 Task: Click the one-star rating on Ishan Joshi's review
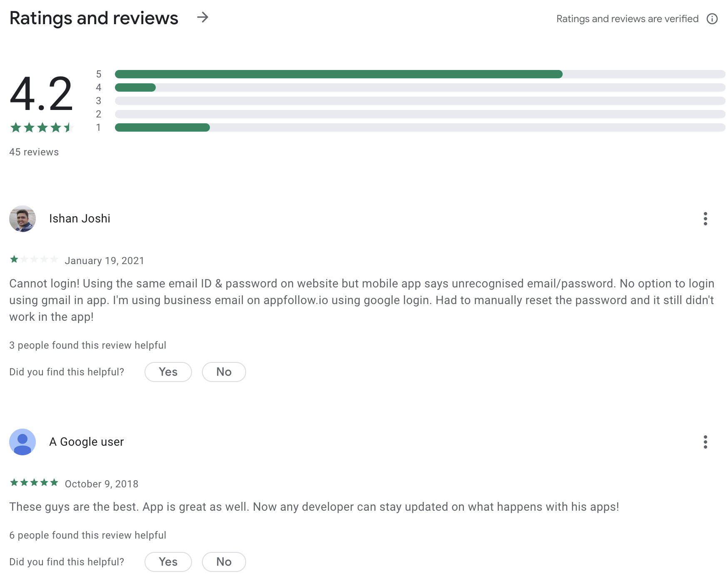34,260
